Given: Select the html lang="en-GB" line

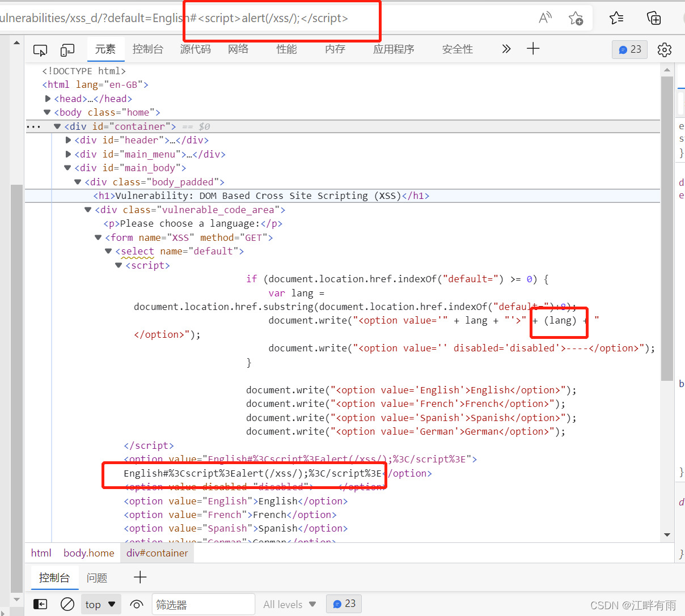Looking at the screenshot, I should 95,84.
